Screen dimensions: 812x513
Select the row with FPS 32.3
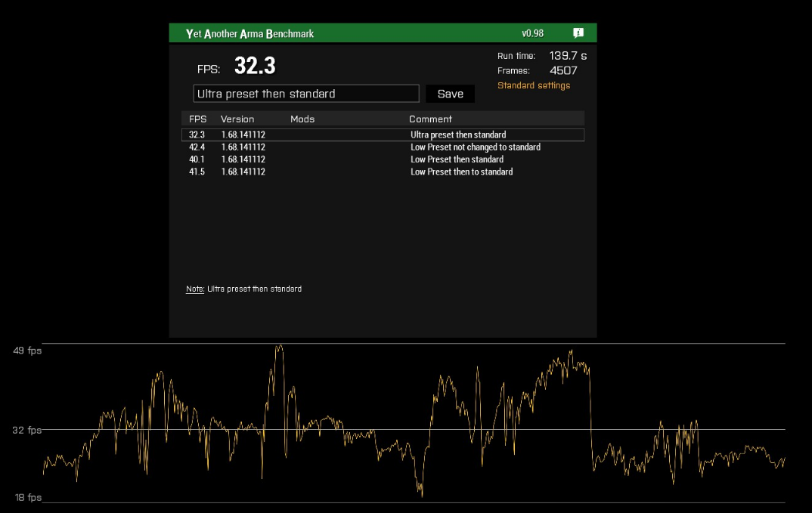383,134
